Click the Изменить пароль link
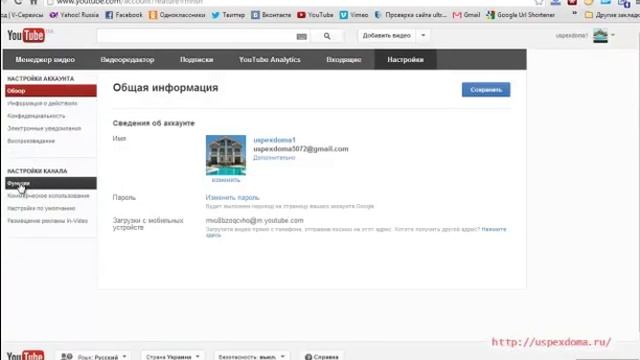Screen dimensions: 640x360 pyautogui.click(x=232, y=198)
